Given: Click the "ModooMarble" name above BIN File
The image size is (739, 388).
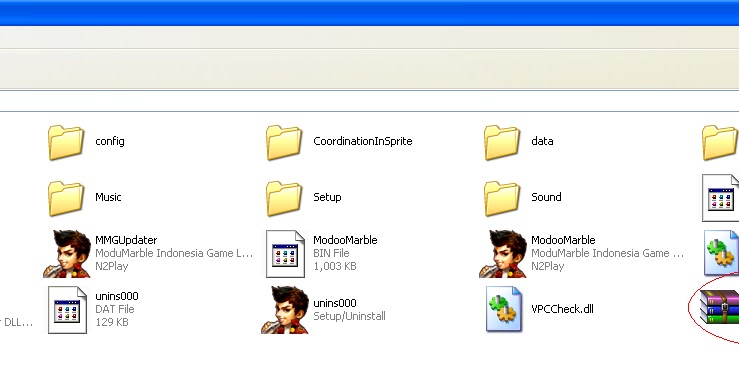Looking at the screenshot, I should tap(345, 240).
